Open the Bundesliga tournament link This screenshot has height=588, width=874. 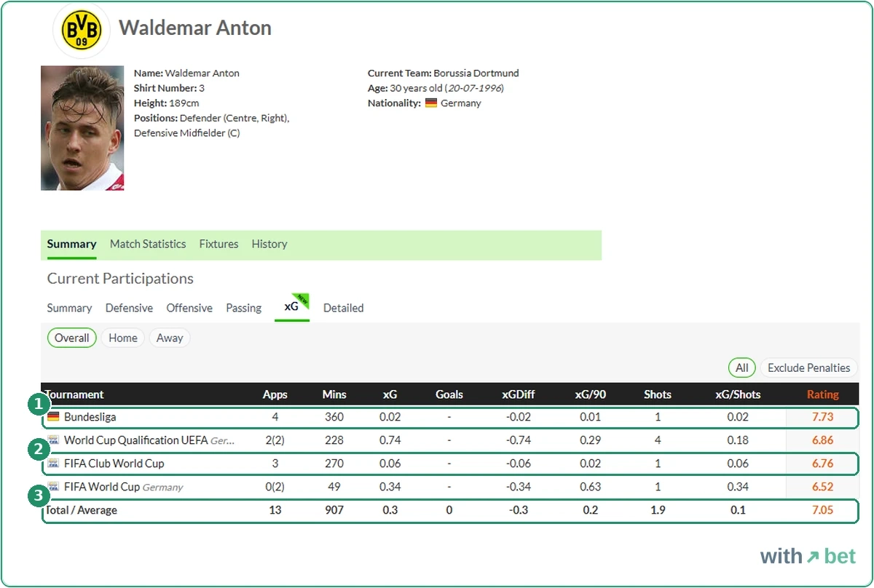(x=90, y=417)
